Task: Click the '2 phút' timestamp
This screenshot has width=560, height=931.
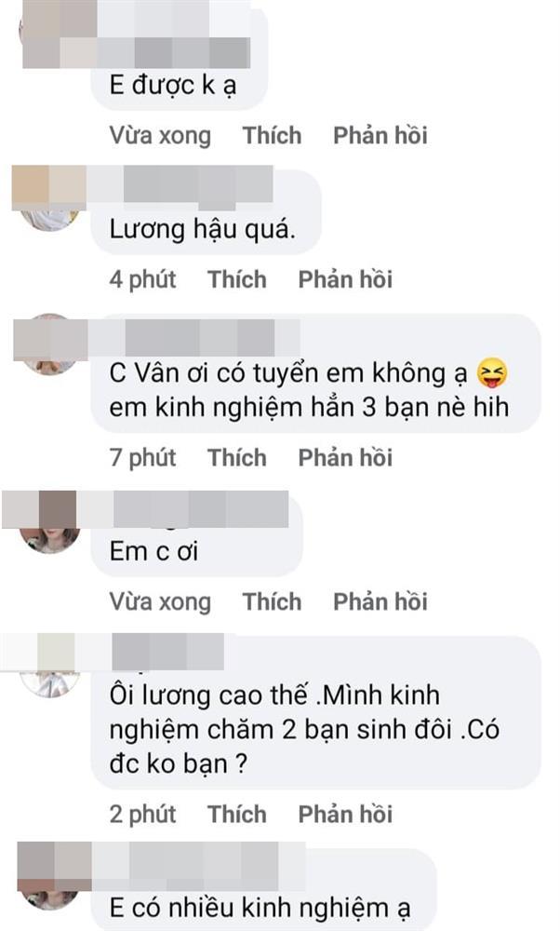Action: pyautogui.click(x=142, y=814)
